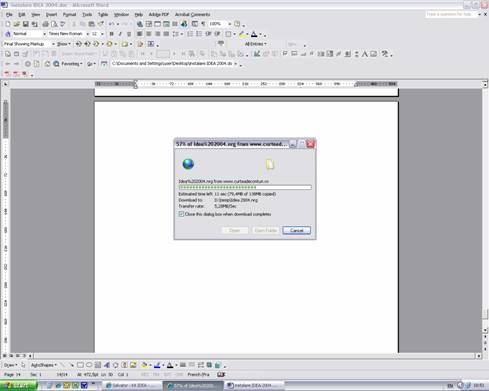Expand the Final Showing Markup dropdown
Viewport: 489px width, 391px height.
(29, 44)
